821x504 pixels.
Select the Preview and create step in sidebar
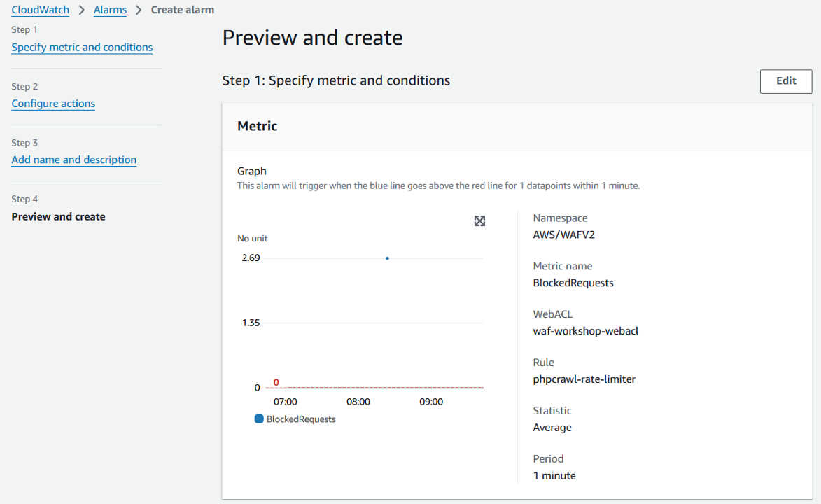click(58, 216)
